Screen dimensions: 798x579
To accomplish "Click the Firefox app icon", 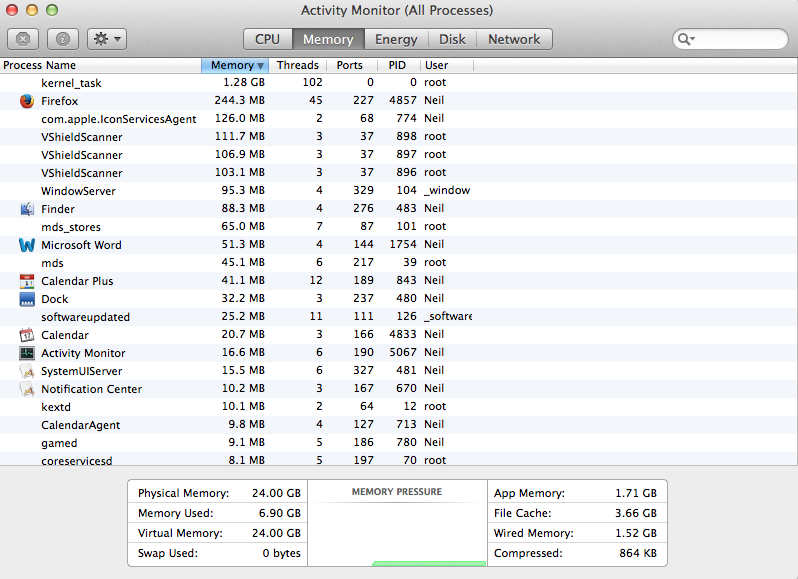I will [27, 101].
